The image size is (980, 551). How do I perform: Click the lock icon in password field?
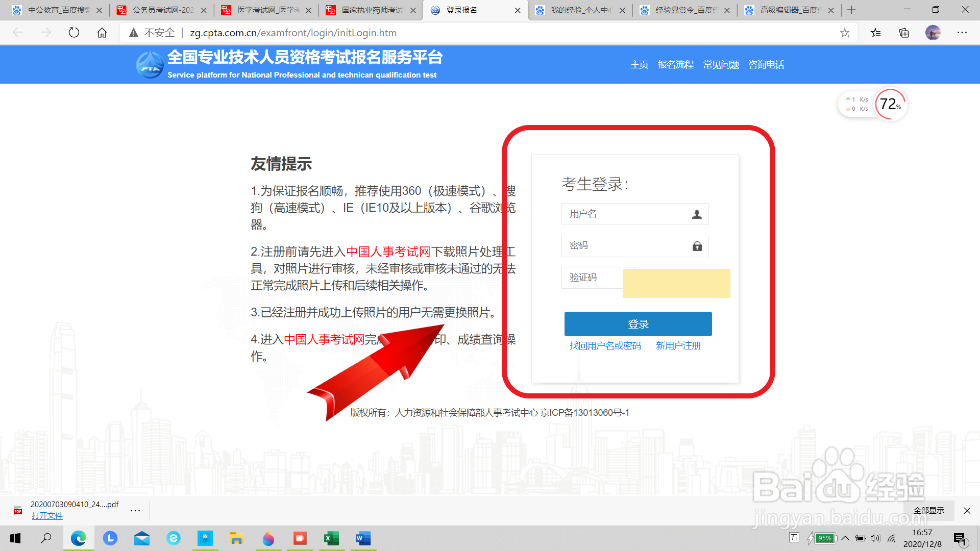[697, 246]
